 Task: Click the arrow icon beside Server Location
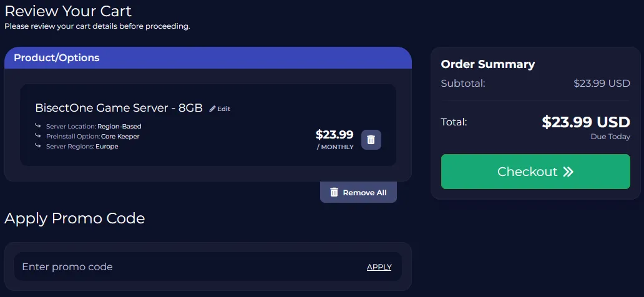pos(38,127)
